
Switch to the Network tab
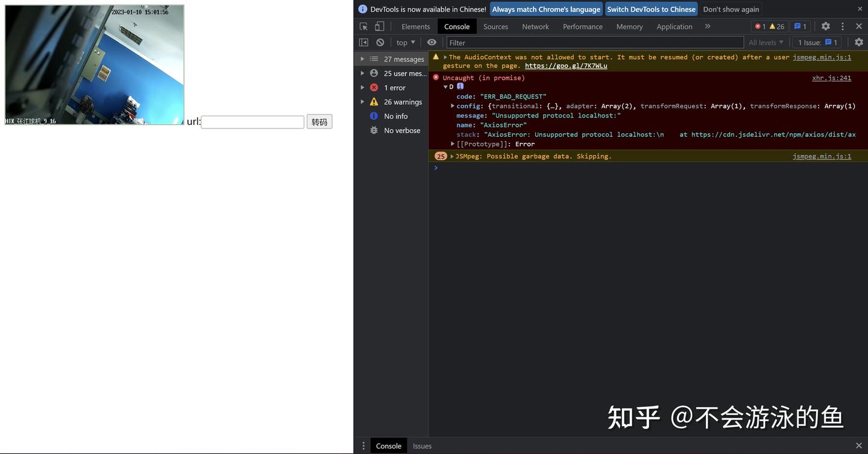(x=535, y=27)
